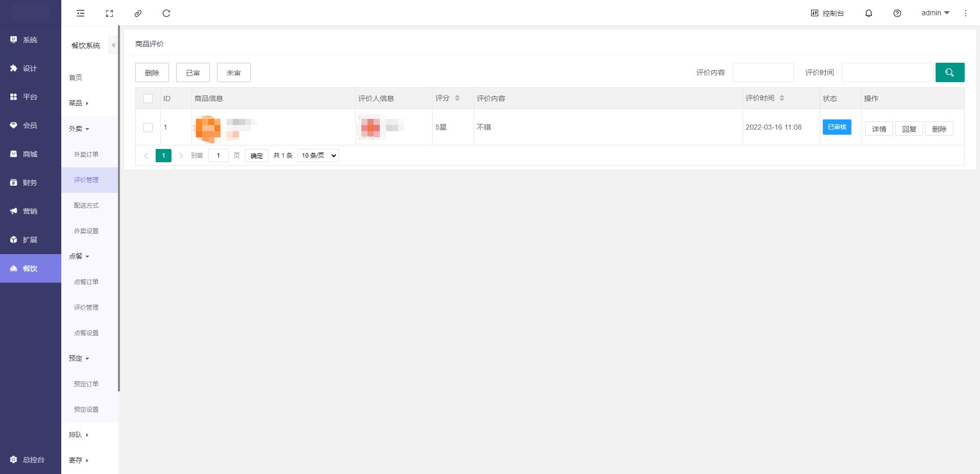Check the checkbox for review ID 1

(148, 128)
